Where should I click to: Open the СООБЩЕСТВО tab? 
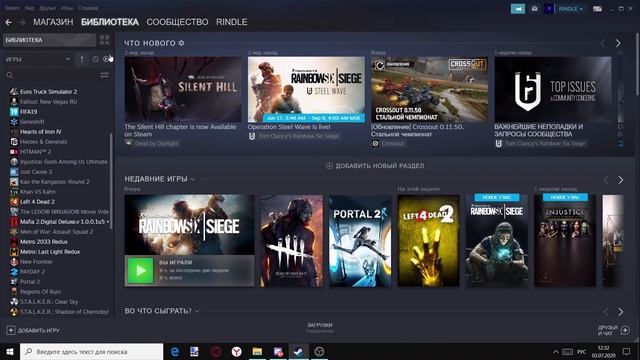pos(177,22)
